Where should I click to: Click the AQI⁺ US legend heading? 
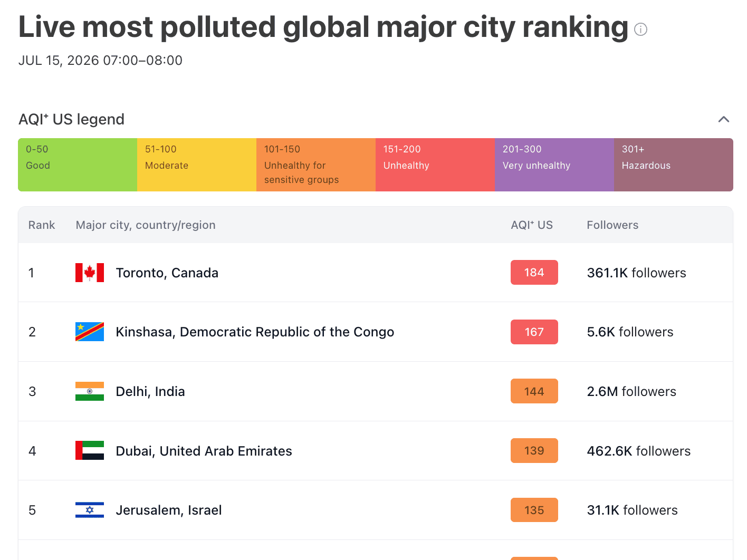[71, 119]
